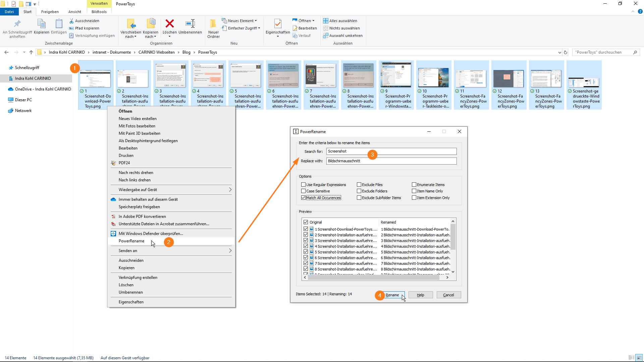Viewport: 644px width, 362px height.
Task: Open recent locations dropdown arrow
Action: pyautogui.click(x=24, y=52)
